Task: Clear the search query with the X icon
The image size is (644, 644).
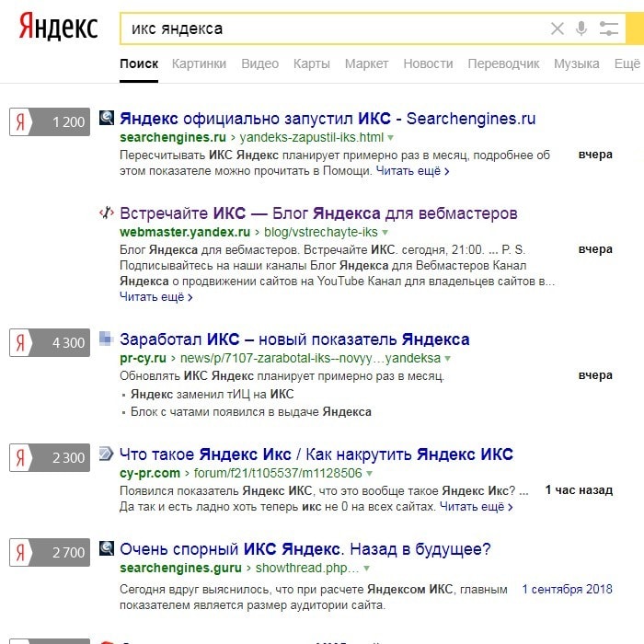Action: point(557,29)
